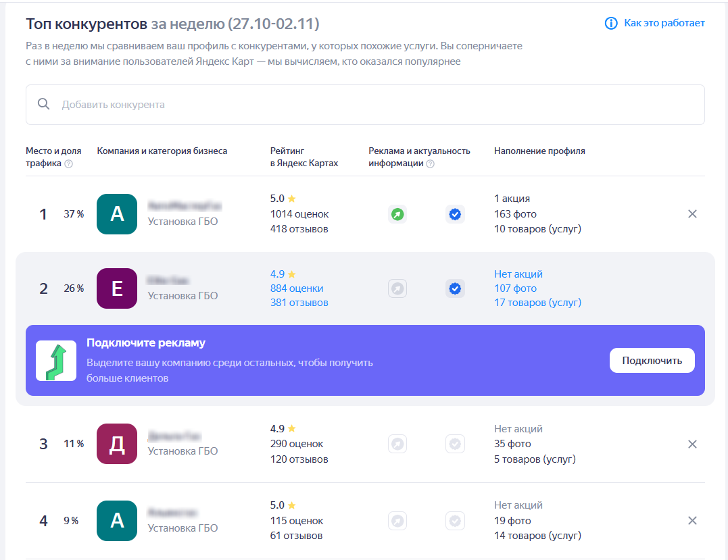Click the crimson «Д» avatar in third place
Image resolution: width=728 pixels, height=560 pixels.
click(x=117, y=444)
